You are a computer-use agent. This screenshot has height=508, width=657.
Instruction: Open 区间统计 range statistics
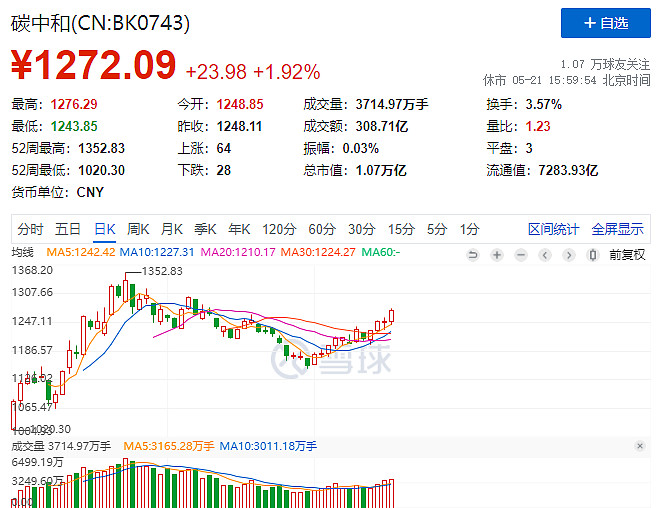coord(554,229)
